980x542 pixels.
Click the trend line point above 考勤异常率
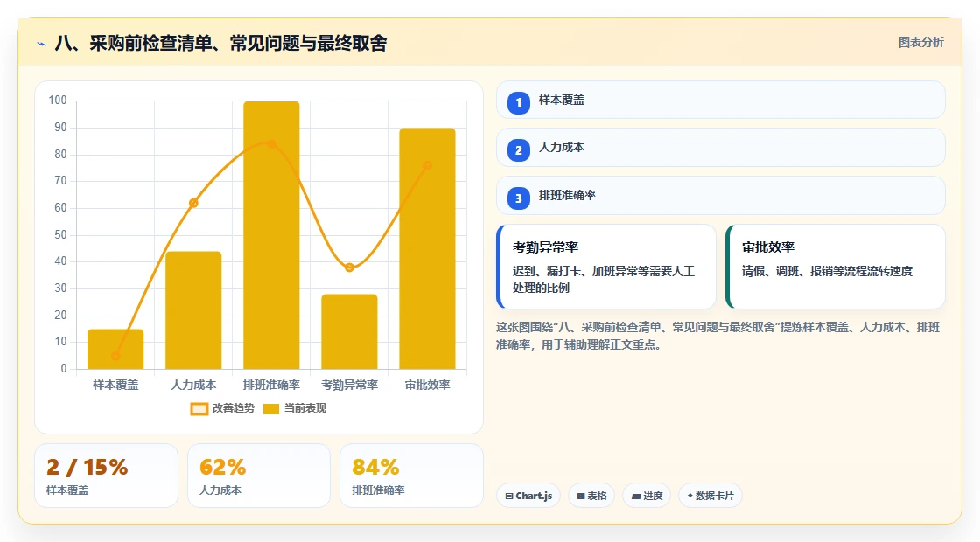click(349, 268)
